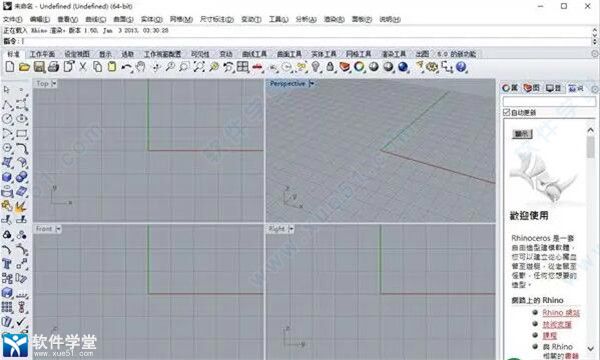Switch to the 曲线工具 toolbar tab
This screenshot has width=600, height=360.
[x=254, y=54]
